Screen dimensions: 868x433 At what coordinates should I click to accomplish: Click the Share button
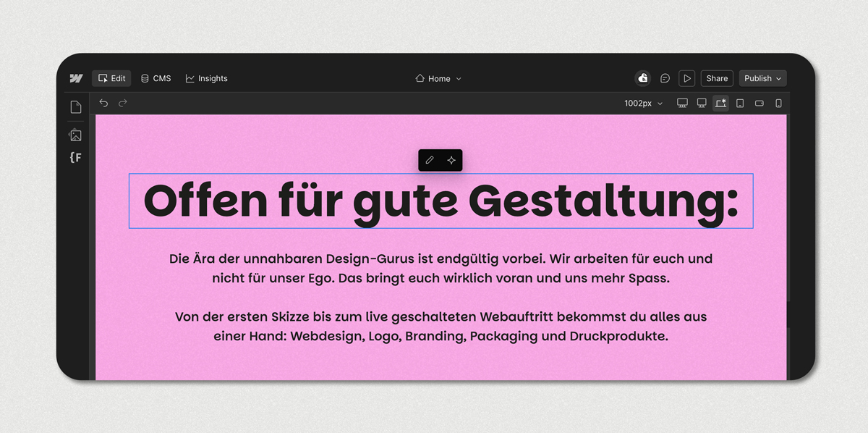point(717,78)
